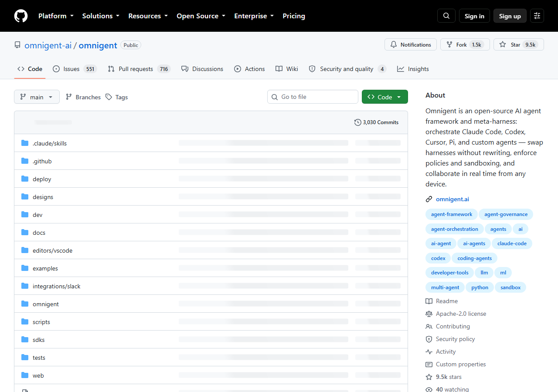Viewport: 558px width, 392px height.
Task: Open appearance settings sliders icon
Action: [x=537, y=16]
